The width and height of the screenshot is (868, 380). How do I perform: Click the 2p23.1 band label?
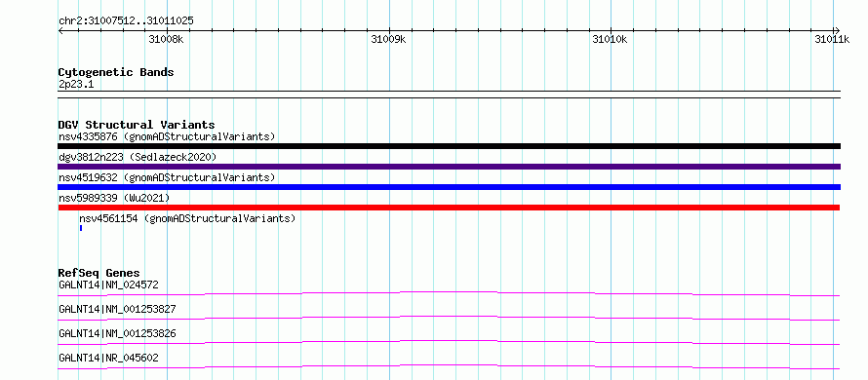76,85
